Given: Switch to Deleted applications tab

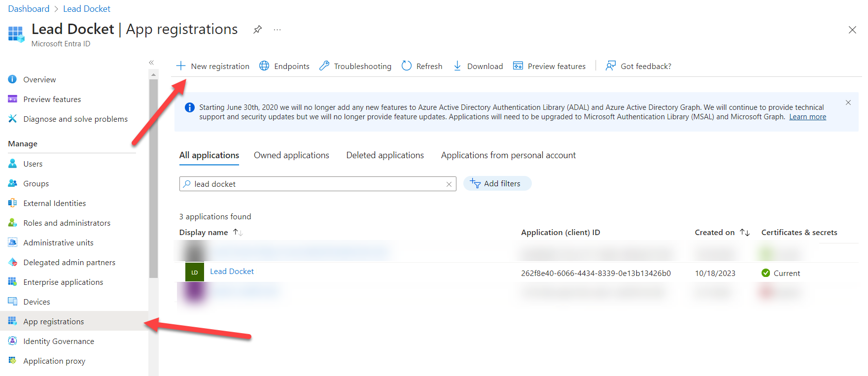Looking at the screenshot, I should pos(385,155).
